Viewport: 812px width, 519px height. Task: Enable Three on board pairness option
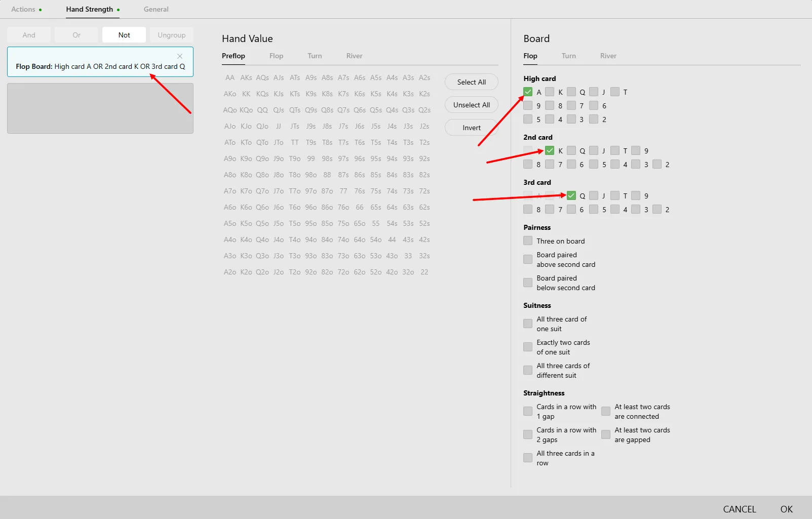coord(528,241)
